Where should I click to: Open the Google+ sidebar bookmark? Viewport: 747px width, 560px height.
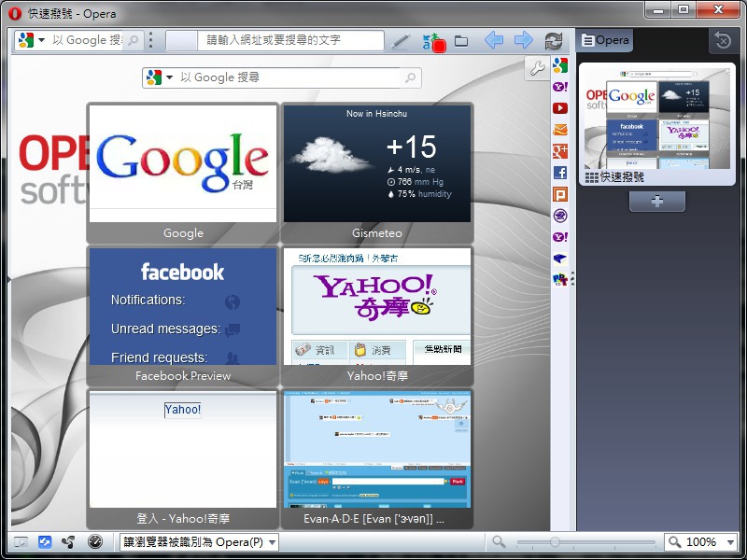(x=560, y=151)
